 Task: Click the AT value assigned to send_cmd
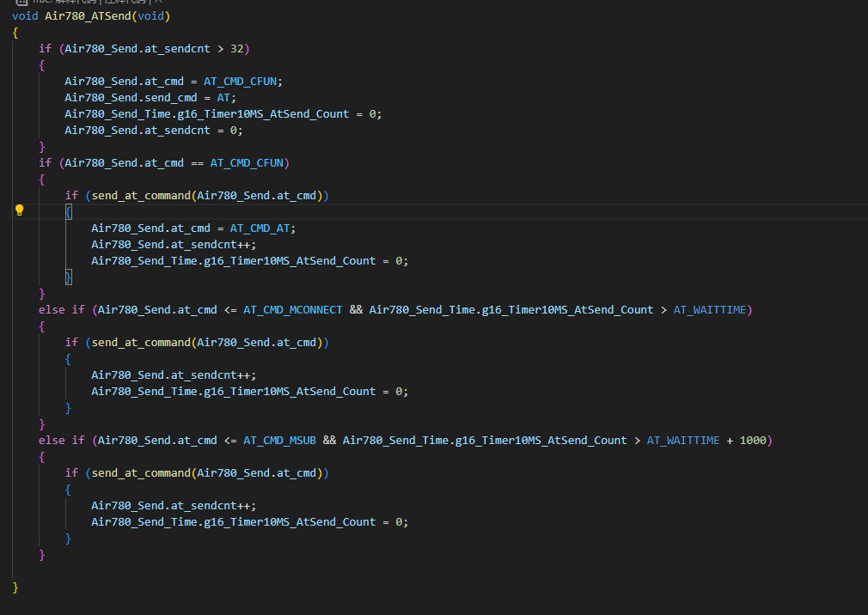tap(223, 97)
